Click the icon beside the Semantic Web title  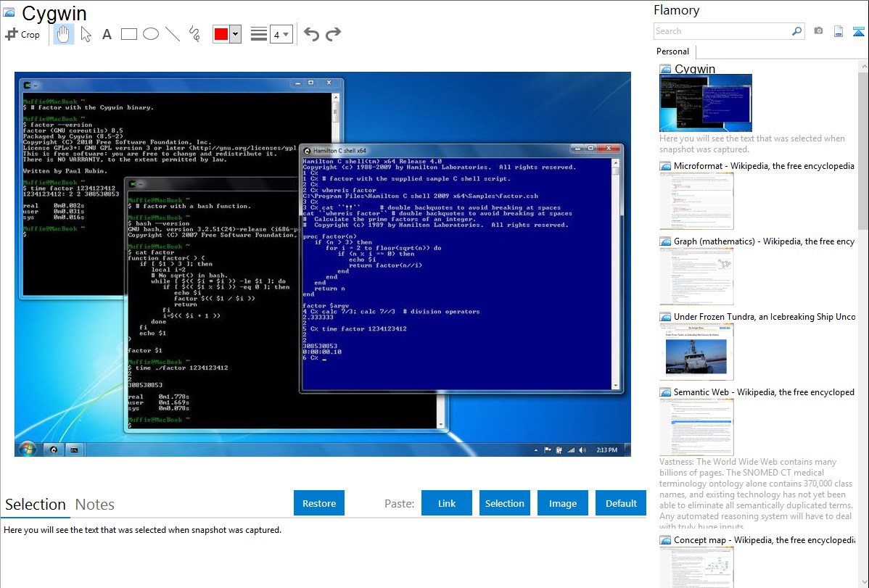click(665, 392)
